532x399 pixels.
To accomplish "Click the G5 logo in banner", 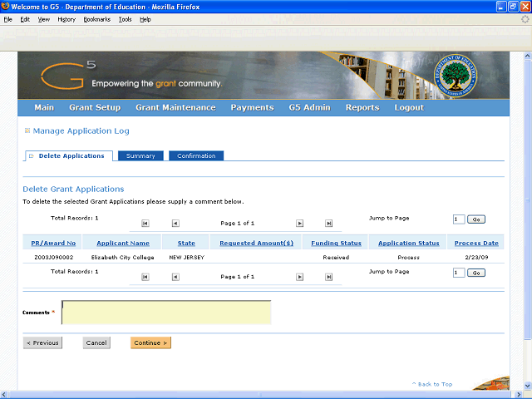I will (x=68, y=76).
